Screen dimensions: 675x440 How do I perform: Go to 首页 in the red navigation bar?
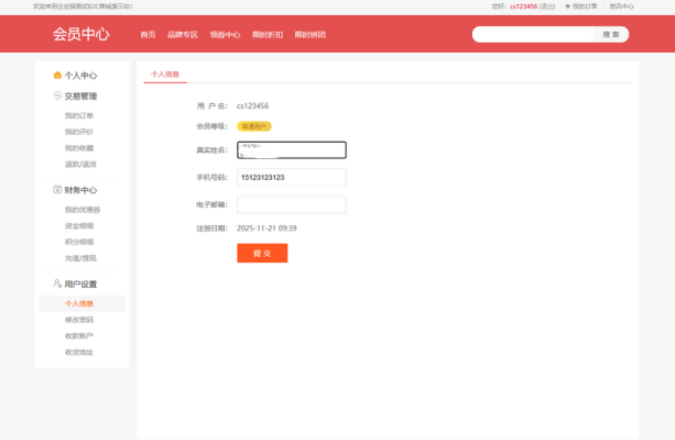[x=148, y=34]
